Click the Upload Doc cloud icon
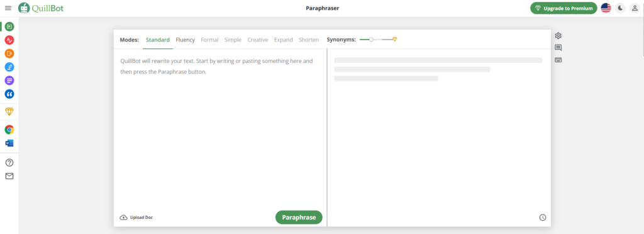This screenshot has width=644, height=234. coord(124,218)
